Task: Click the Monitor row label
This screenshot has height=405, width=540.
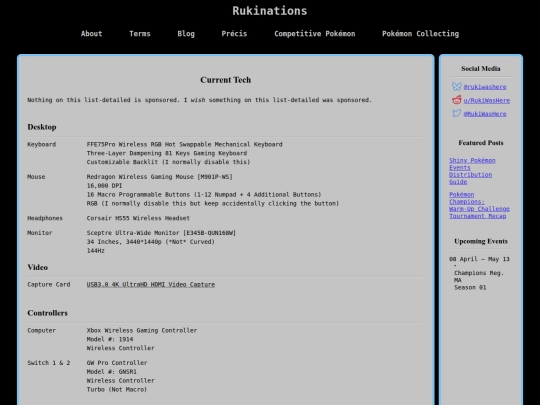Action: pyautogui.click(x=40, y=233)
